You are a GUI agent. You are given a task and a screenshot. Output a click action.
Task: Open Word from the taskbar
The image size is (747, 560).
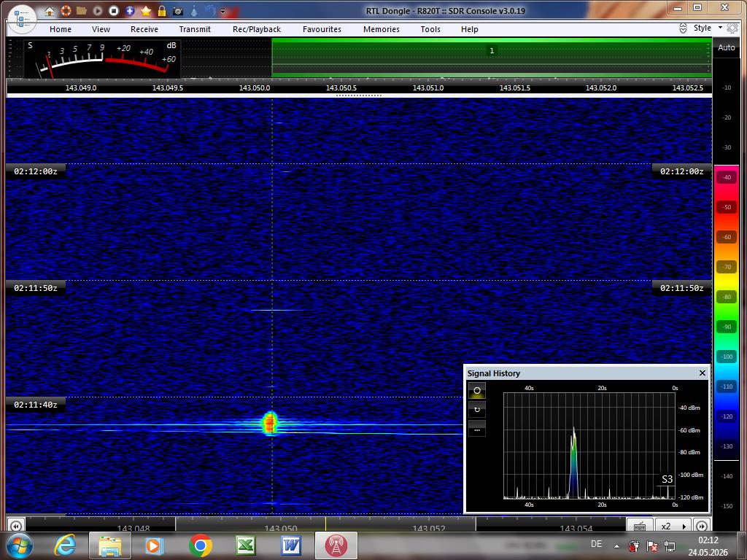[x=291, y=545]
